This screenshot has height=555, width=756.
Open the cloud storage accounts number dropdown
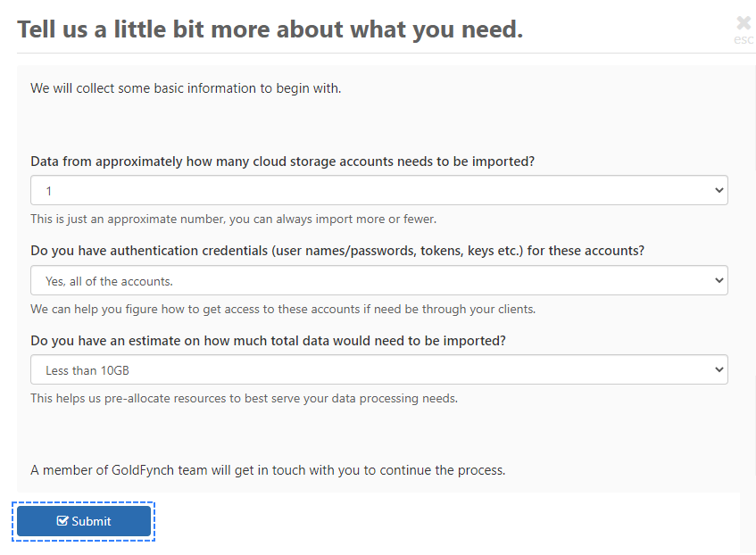click(x=378, y=190)
